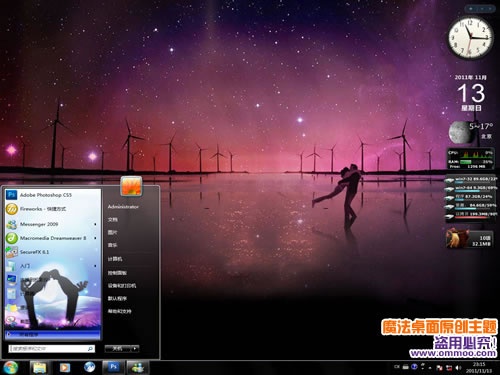Open 帮助和支持 Help and Support

[x=119, y=311]
